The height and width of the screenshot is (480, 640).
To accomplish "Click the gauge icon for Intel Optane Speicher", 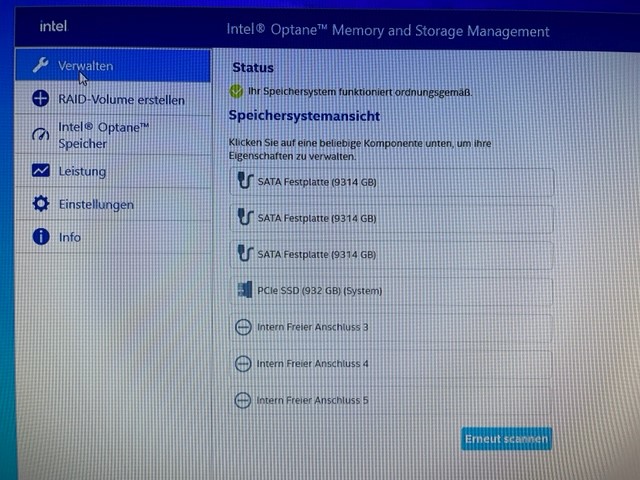I will 40,134.
